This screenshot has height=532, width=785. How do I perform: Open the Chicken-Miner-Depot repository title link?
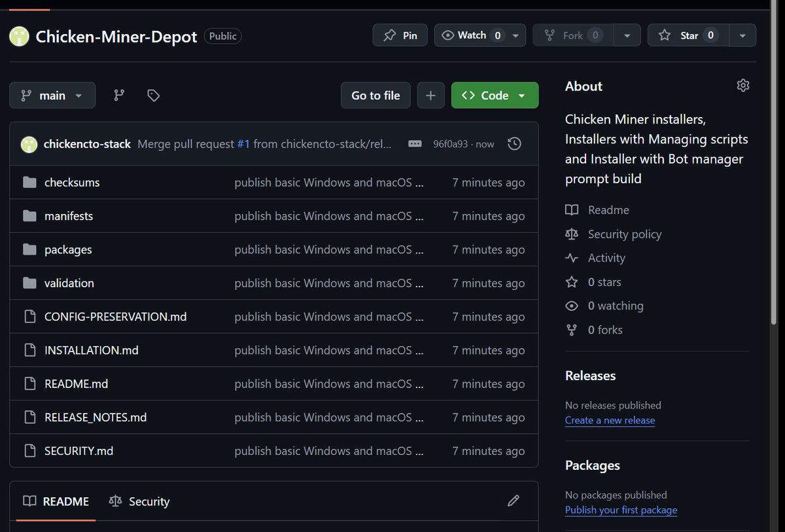(116, 36)
